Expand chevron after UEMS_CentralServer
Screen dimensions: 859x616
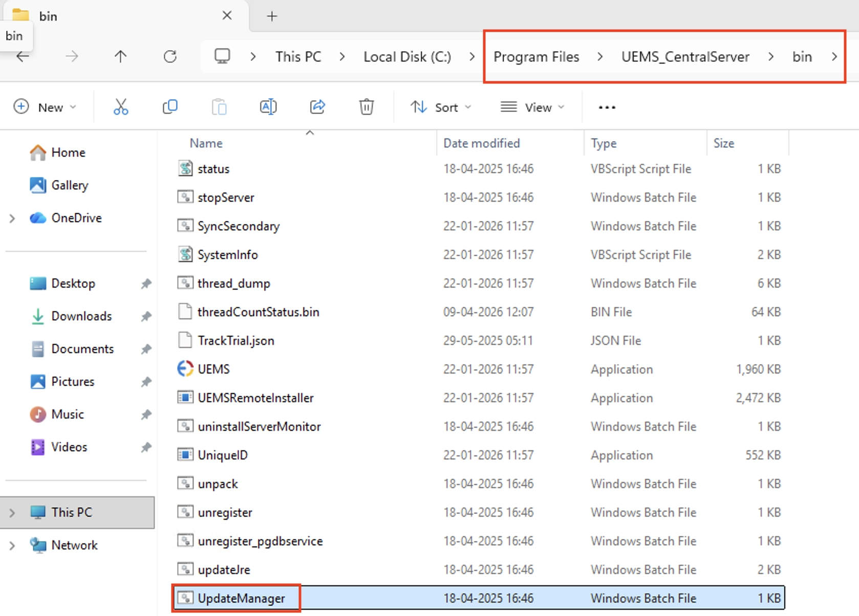point(770,57)
